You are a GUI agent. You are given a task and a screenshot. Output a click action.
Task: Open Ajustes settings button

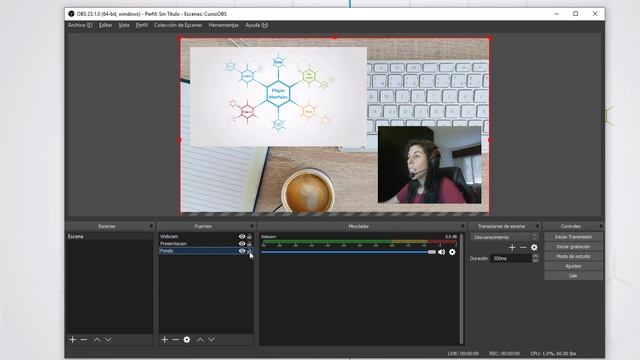click(x=573, y=266)
